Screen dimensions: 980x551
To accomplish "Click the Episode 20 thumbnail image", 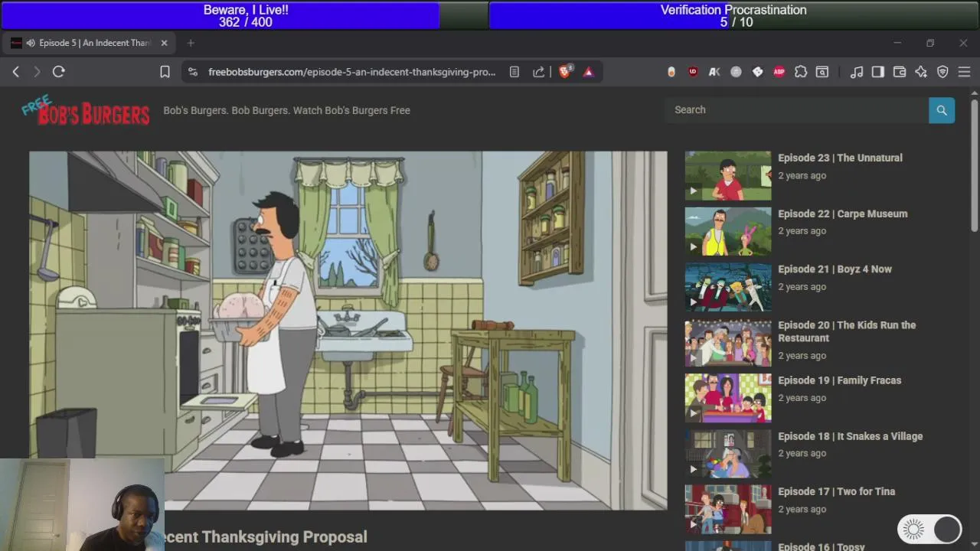I will (x=728, y=342).
